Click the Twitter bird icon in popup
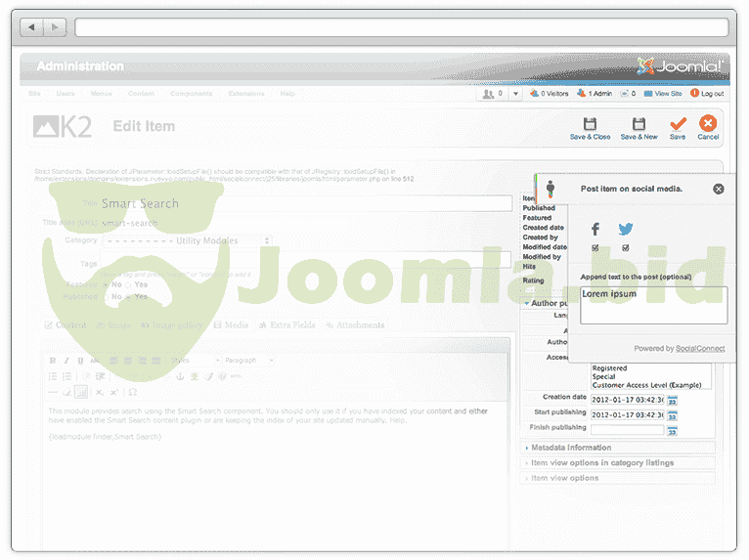749x560 pixels. [625, 229]
